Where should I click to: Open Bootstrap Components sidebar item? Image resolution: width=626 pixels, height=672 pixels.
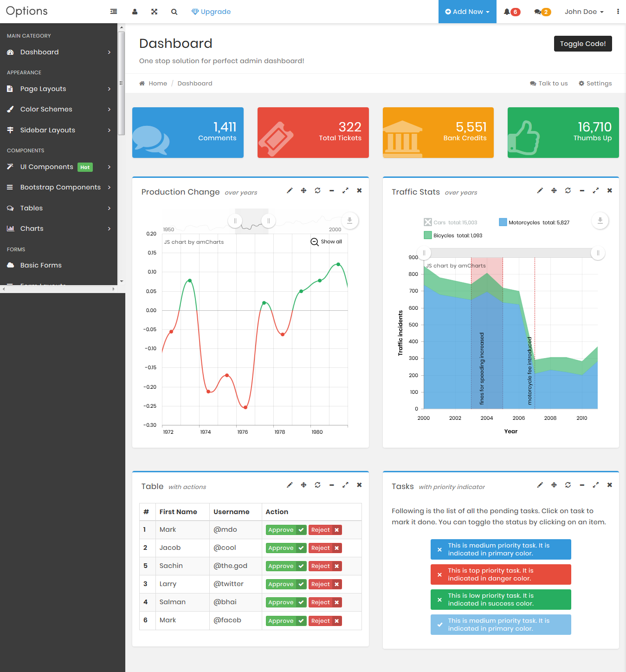pyautogui.click(x=58, y=187)
